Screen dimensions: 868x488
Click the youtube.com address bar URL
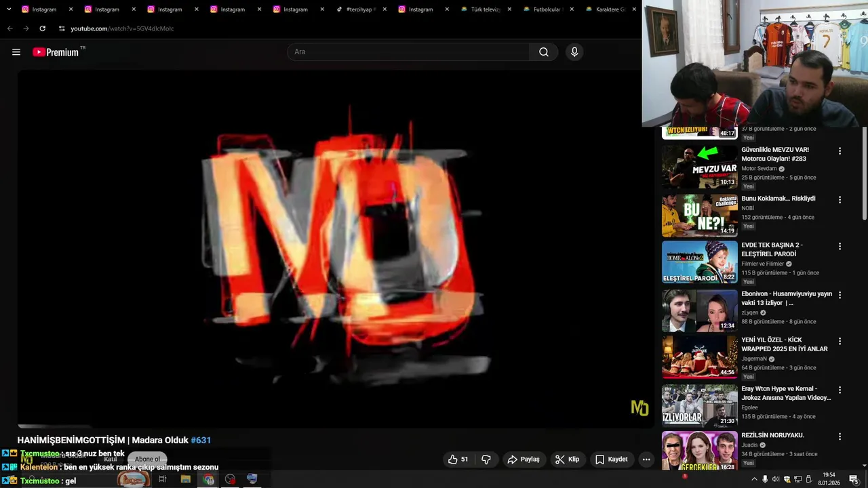click(122, 28)
